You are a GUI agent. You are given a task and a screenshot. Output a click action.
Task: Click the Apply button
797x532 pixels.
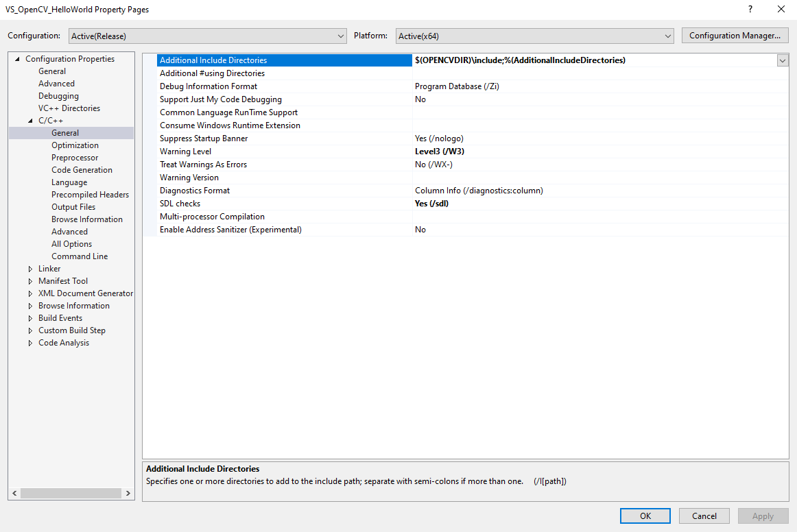click(763, 516)
